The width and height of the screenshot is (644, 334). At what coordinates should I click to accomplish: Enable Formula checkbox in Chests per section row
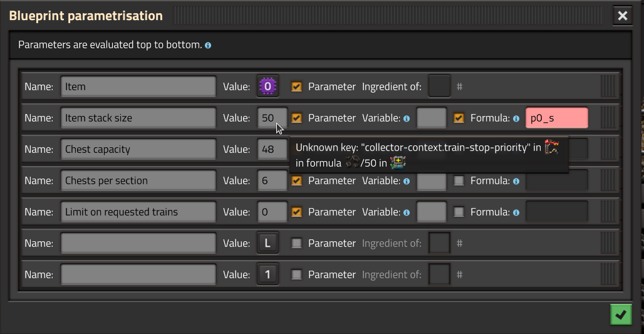click(x=459, y=180)
